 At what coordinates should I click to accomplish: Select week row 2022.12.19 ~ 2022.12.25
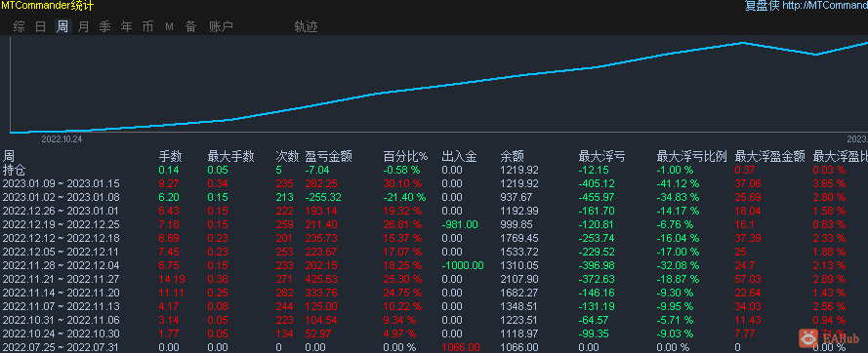(x=434, y=224)
